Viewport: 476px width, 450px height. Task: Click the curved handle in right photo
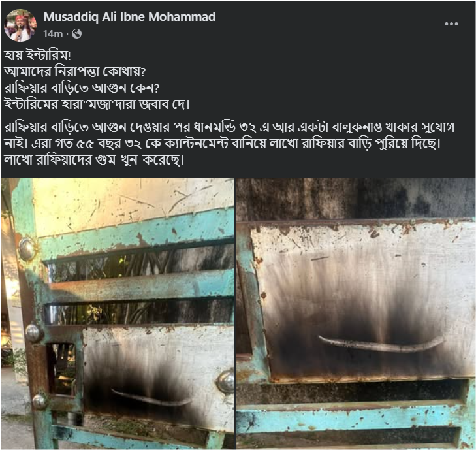(381, 344)
